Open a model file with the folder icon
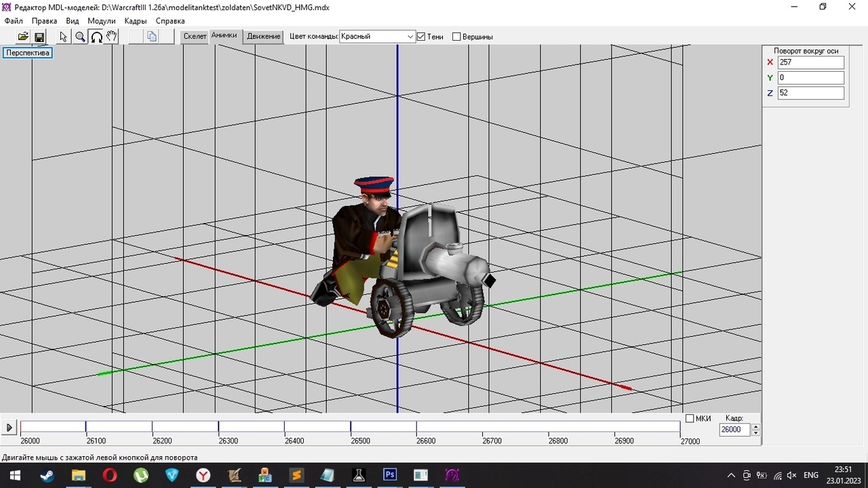Image resolution: width=868 pixels, height=488 pixels. coord(23,37)
